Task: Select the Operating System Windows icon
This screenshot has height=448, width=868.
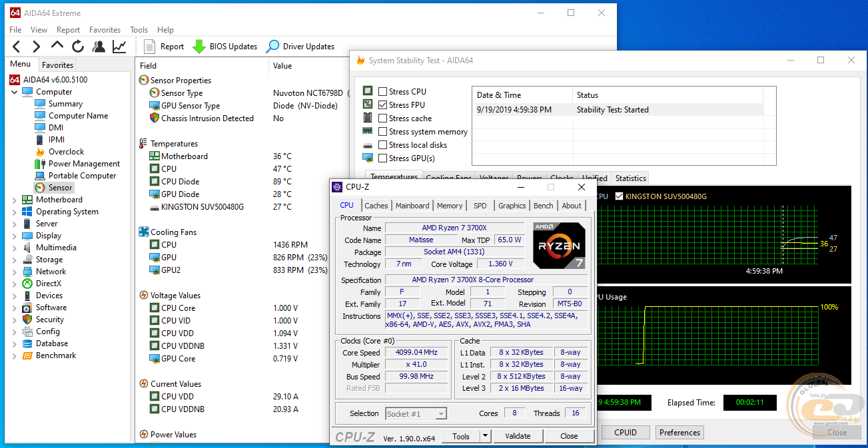Action: click(x=27, y=212)
